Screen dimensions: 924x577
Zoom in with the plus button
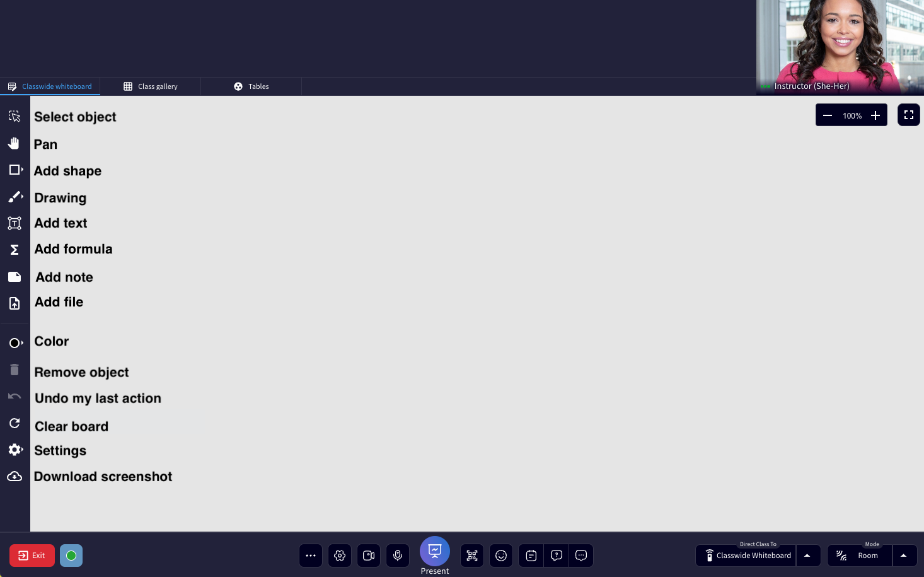(875, 115)
